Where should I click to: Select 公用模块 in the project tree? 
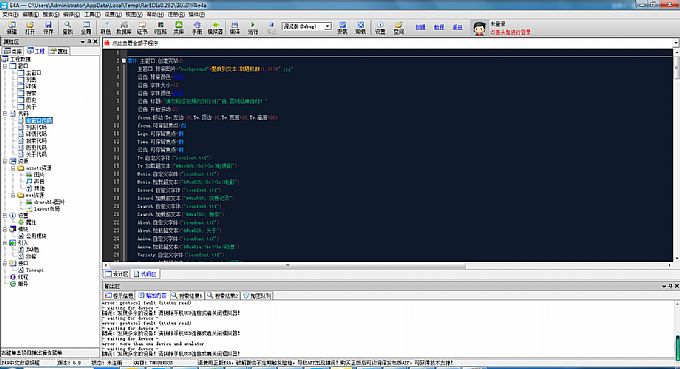coord(36,236)
